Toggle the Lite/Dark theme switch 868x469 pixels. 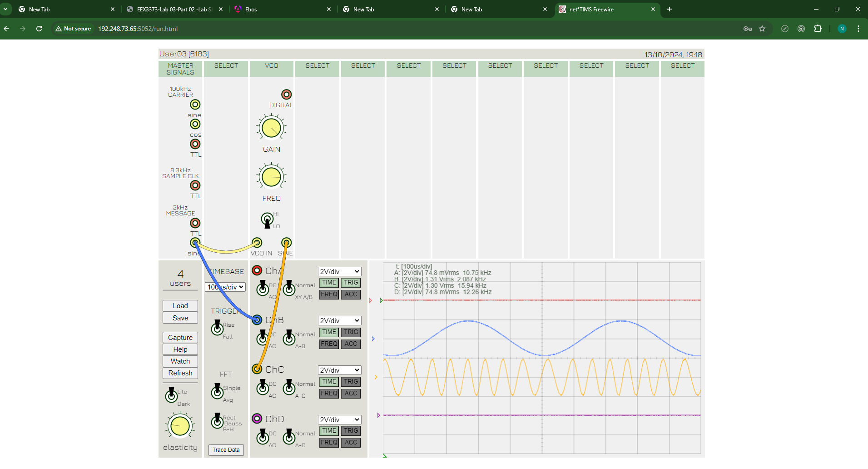pyautogui.click(x=171, y=395)
